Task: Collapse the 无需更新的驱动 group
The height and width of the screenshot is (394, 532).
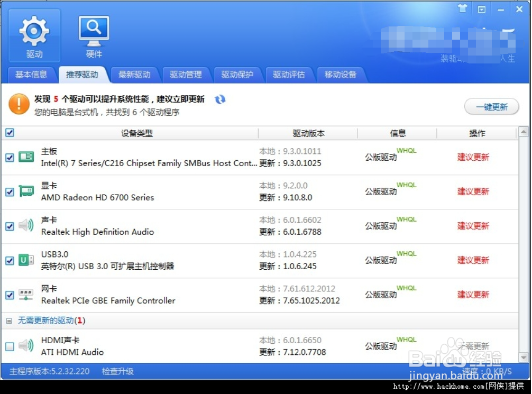Action: coord(9,320)
